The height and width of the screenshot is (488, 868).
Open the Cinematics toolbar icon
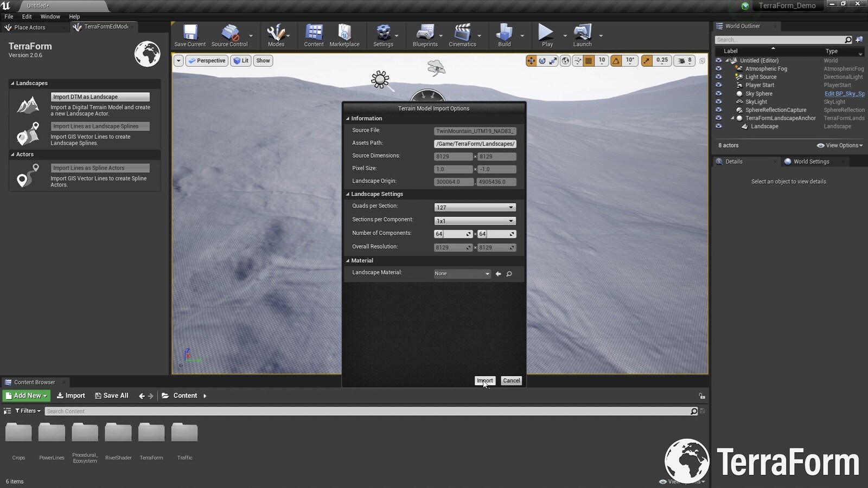pyautogui.click(x=463, y=34)
